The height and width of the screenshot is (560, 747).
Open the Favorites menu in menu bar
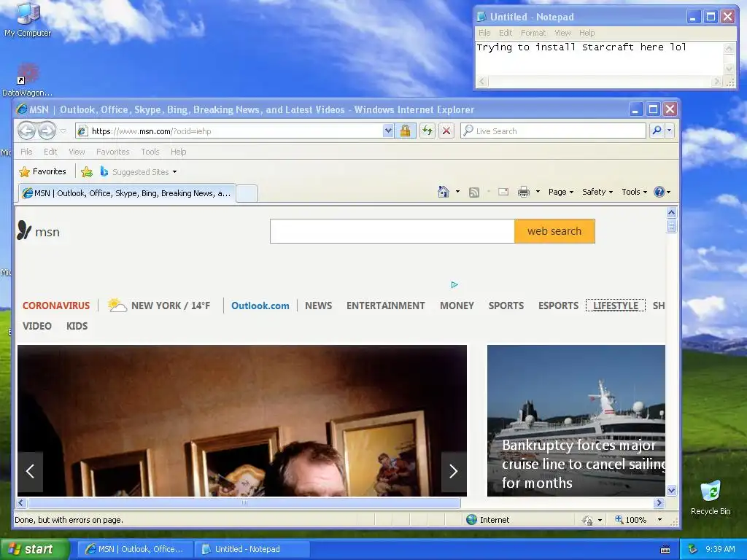click(113, 152)
